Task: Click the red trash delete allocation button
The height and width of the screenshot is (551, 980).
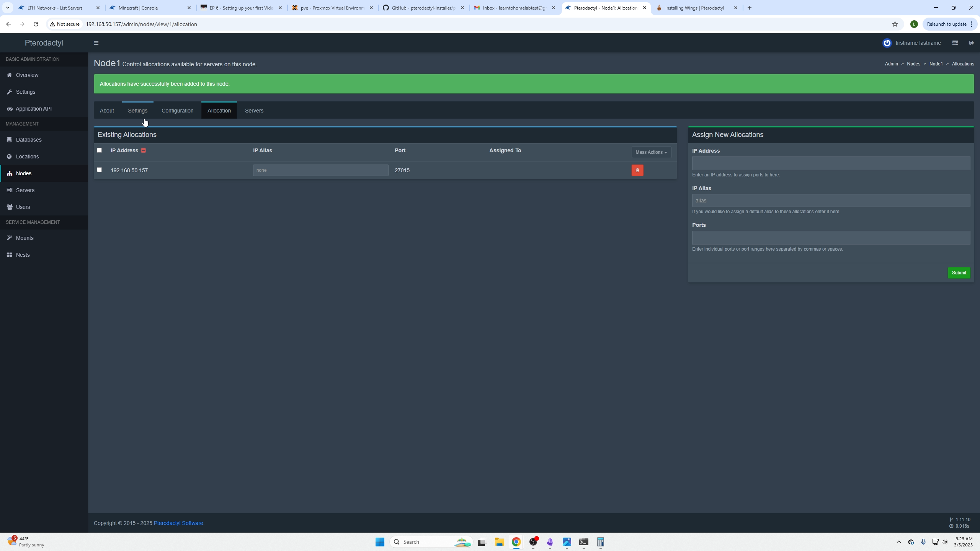Action: pos(637,170)
